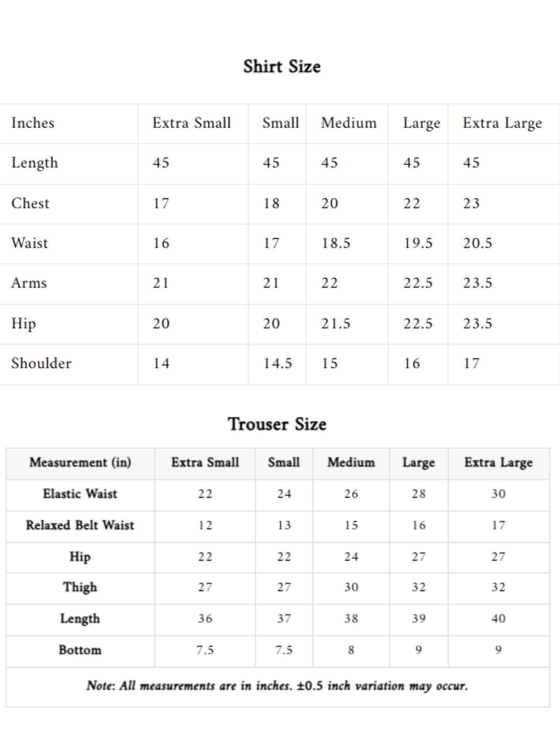The width and height of the screenshot is (560, 747).
Task: Click the Chest row label
Action: [30, 203]
